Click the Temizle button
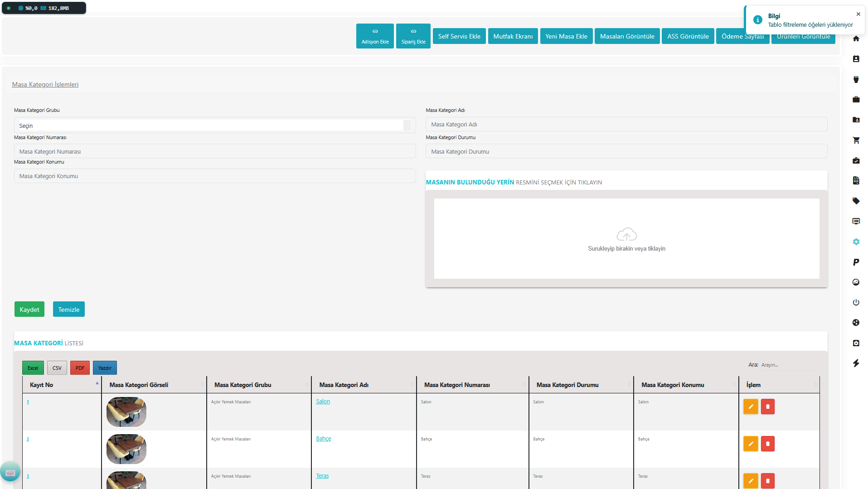The width and height of the screenshot is (868, 489). tap(68, 310)
